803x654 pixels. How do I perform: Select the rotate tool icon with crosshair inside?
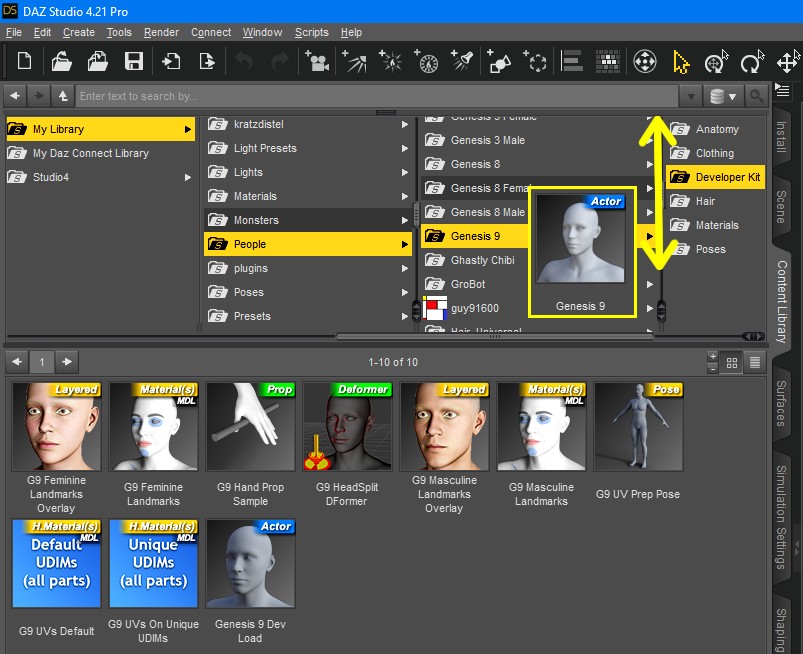[716, 62]
